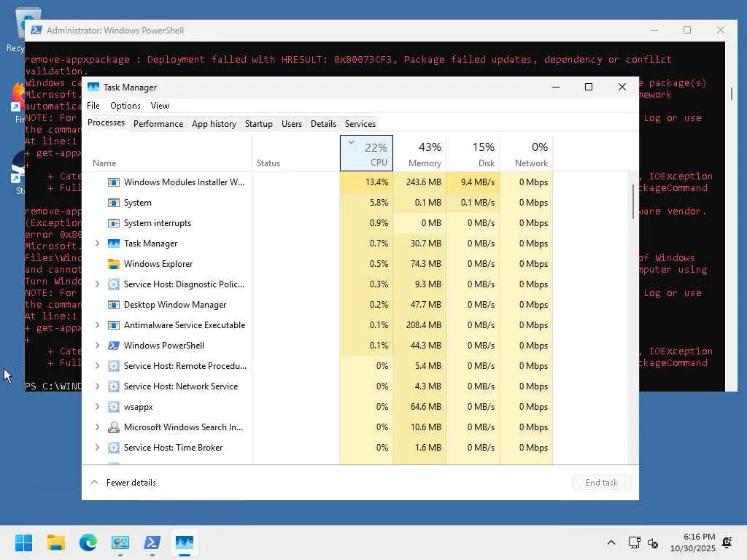
Task: Click the 9.4 MB/s disk value
Action: pyautogui.click(x=478, y=182)
